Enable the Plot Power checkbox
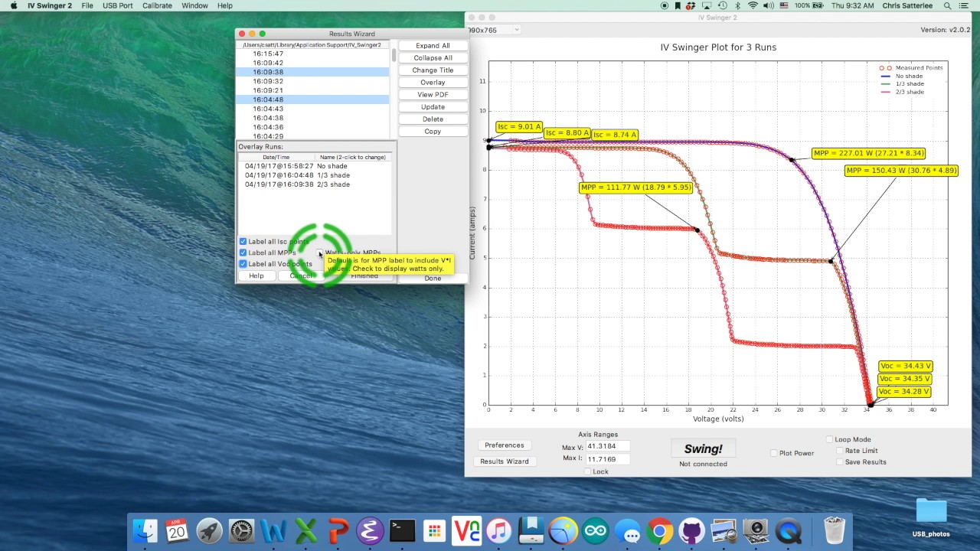Viewport: 980px width, 551px height. 773,453
